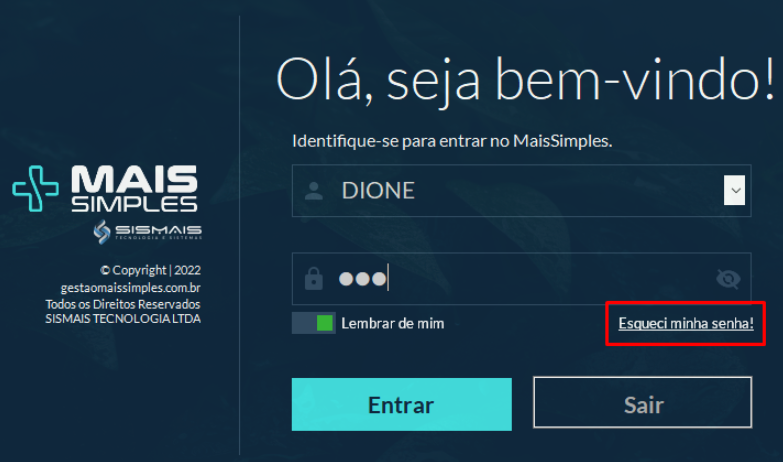Expand the user list dropdown arrow
Viewport: 783px width, 462px height.
[735, 190]
